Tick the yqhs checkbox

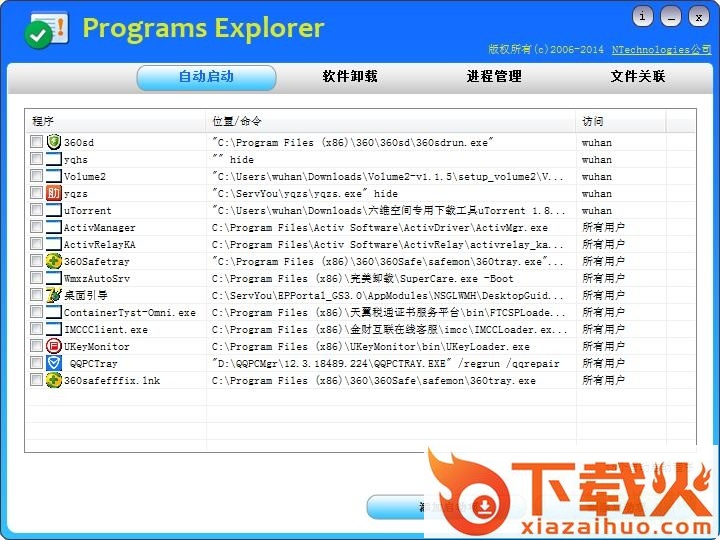tap(36, 158)
